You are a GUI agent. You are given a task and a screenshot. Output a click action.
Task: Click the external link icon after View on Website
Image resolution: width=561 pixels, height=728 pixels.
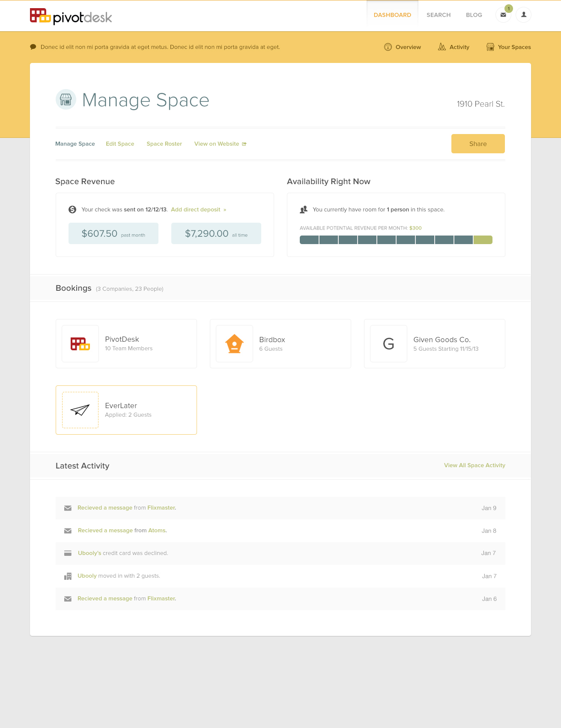click(x=244, y=144)
